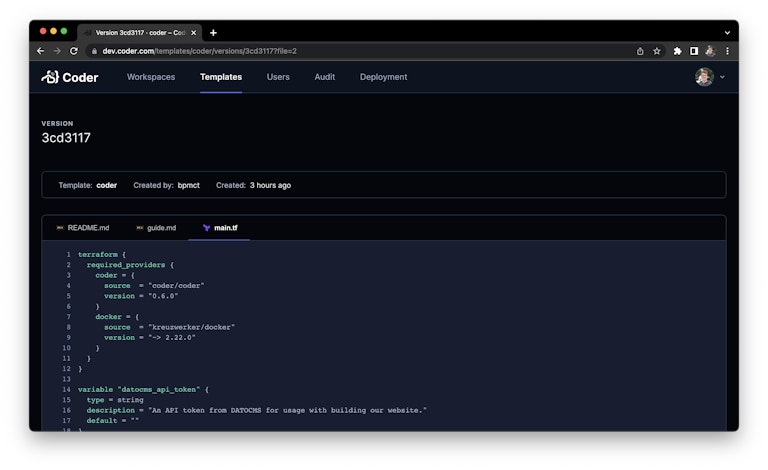768x470 pixels.
Task: Expand the user account dropdown
Action: [710, 77]
